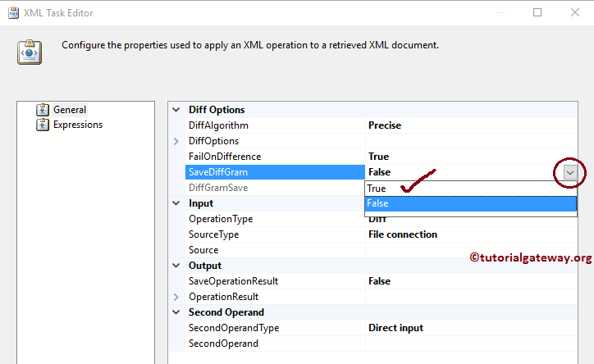The image size is (594, 364).
Task: Collapse the Diff Options section
Action: (x=176, y=110)
